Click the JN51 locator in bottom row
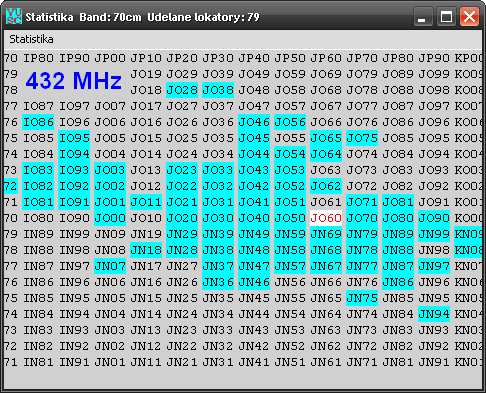Viewport: 486px width, 393px height. click(290, 362)
